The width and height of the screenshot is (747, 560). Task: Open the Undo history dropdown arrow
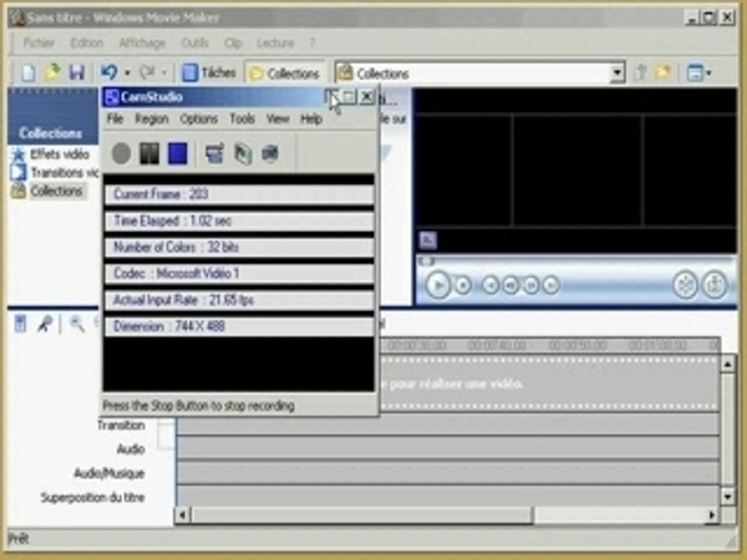[127, 73]
